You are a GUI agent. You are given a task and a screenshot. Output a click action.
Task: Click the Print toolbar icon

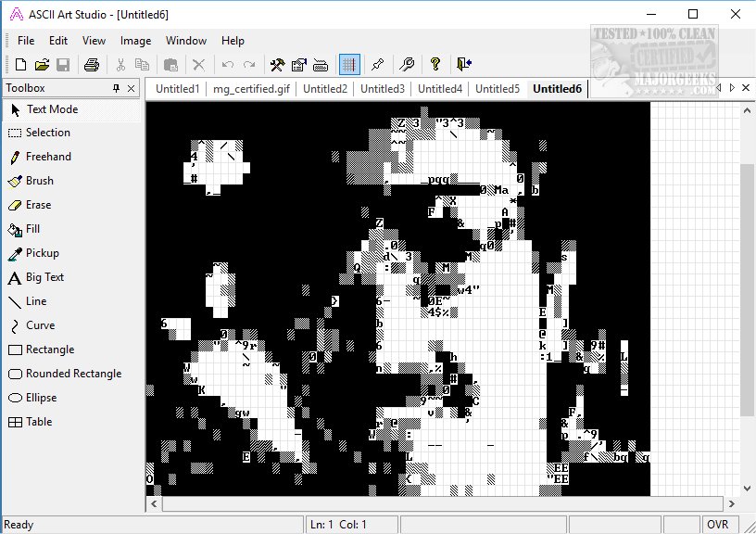92,64
